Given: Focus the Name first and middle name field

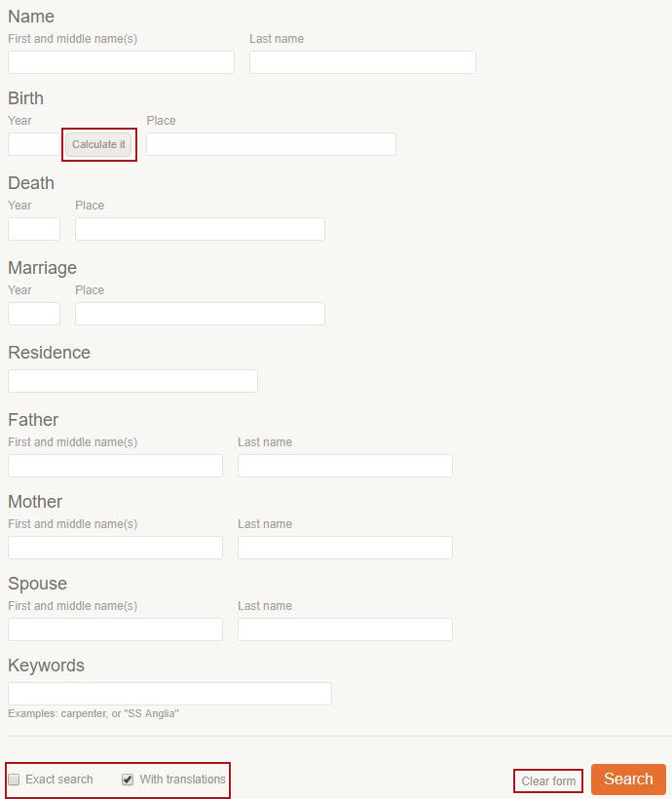Looking at the screenshot, I should (x=121, y=62).
